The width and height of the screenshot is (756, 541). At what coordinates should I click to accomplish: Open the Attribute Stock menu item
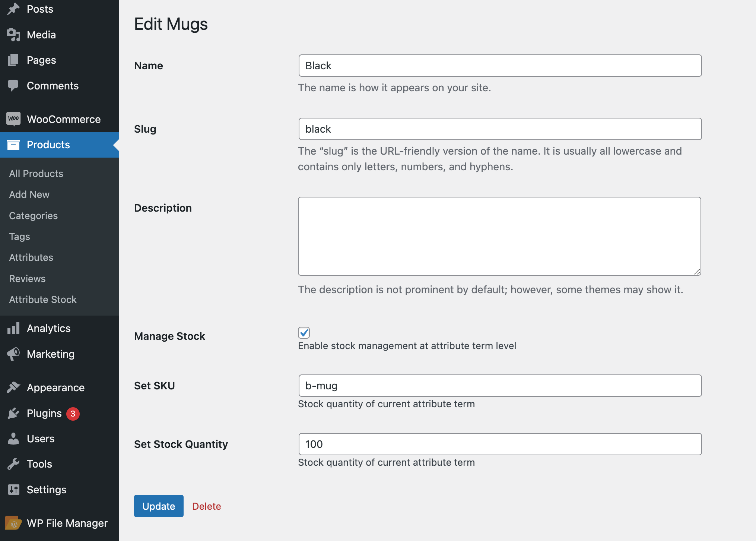(42, 299)
